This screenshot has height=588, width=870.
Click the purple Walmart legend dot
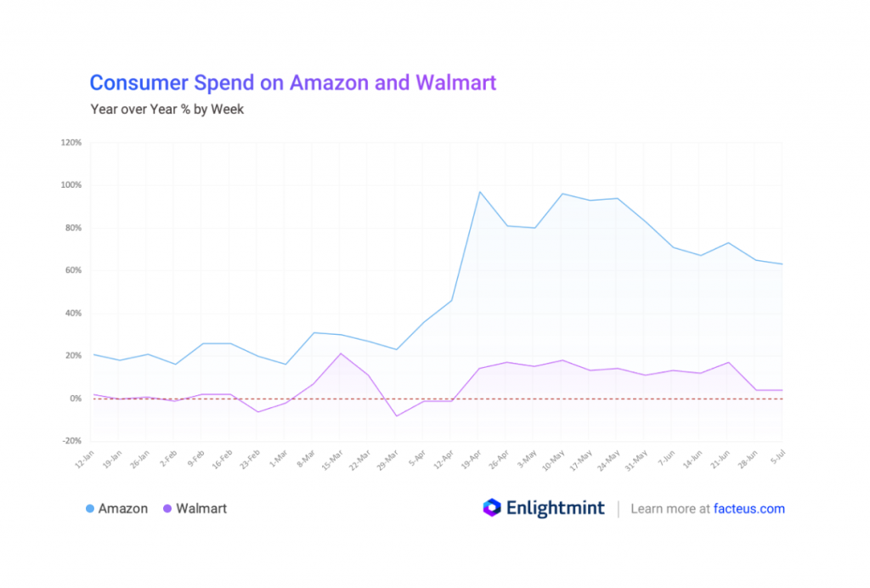coord(167,509)
